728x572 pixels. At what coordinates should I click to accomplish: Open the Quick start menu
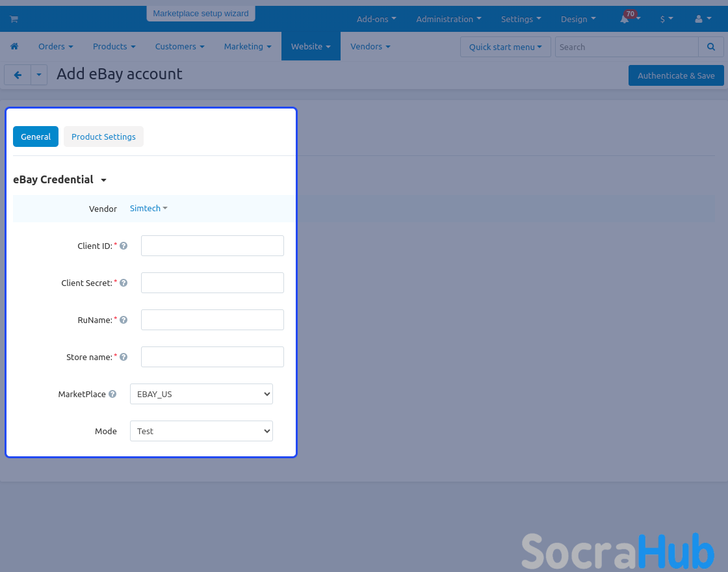(505, 47)
